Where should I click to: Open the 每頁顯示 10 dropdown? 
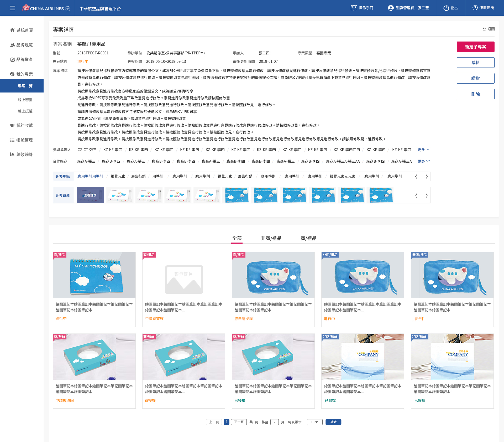314,422
